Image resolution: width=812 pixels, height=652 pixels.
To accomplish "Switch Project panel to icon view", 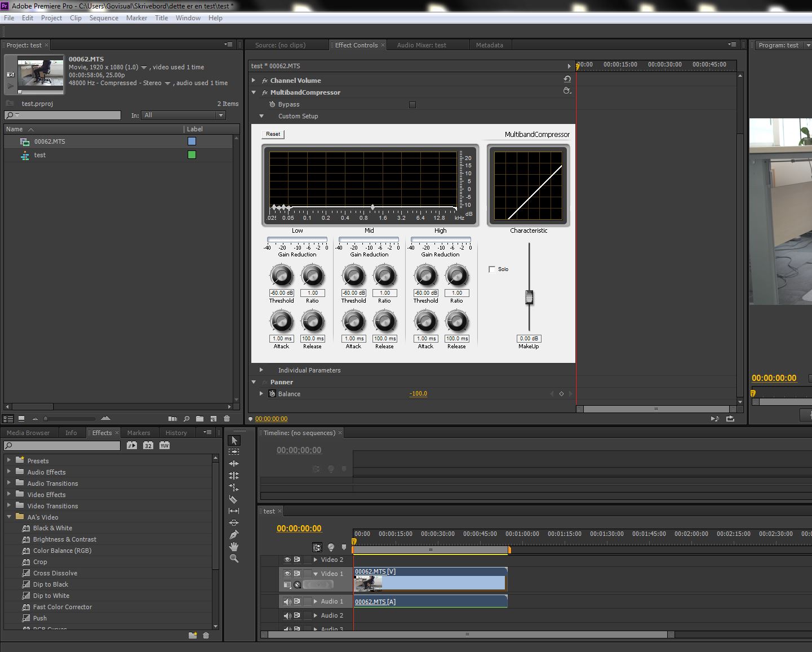I will pyautogui.click(x=21, y=419).
